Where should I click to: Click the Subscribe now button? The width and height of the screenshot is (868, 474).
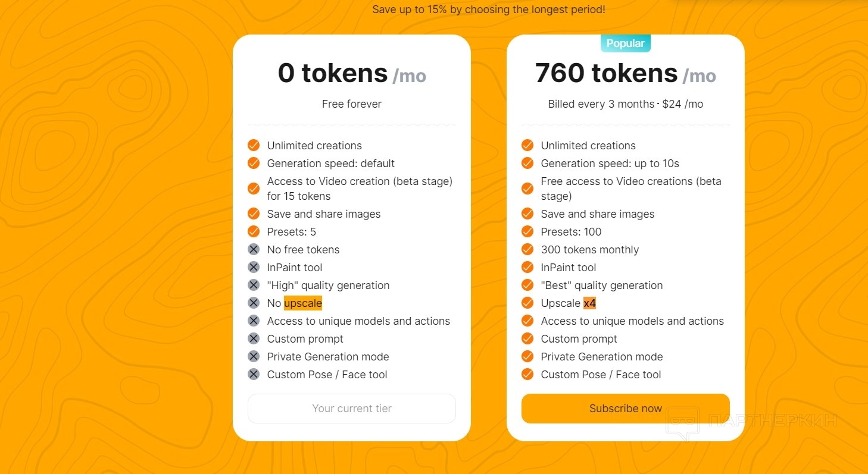point(625,409)
